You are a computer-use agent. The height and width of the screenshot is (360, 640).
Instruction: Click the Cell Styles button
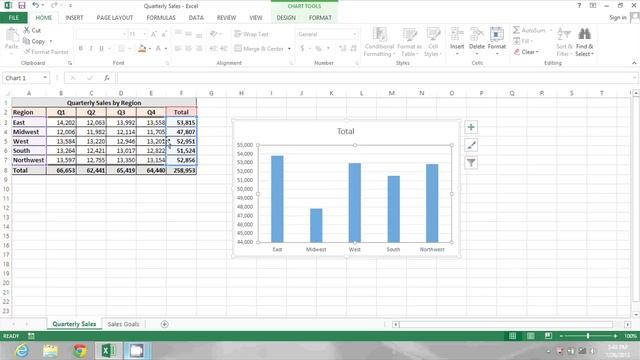coord(433,41)
